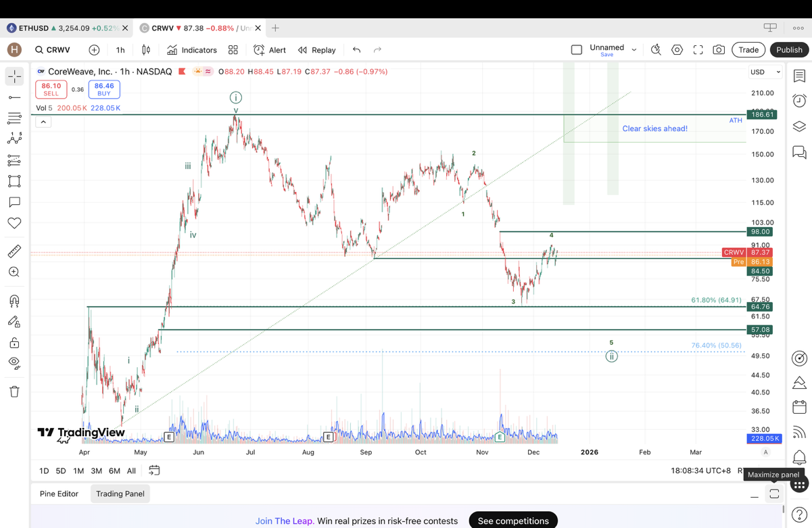Delete drawings with the trash icon

(14, 391)
